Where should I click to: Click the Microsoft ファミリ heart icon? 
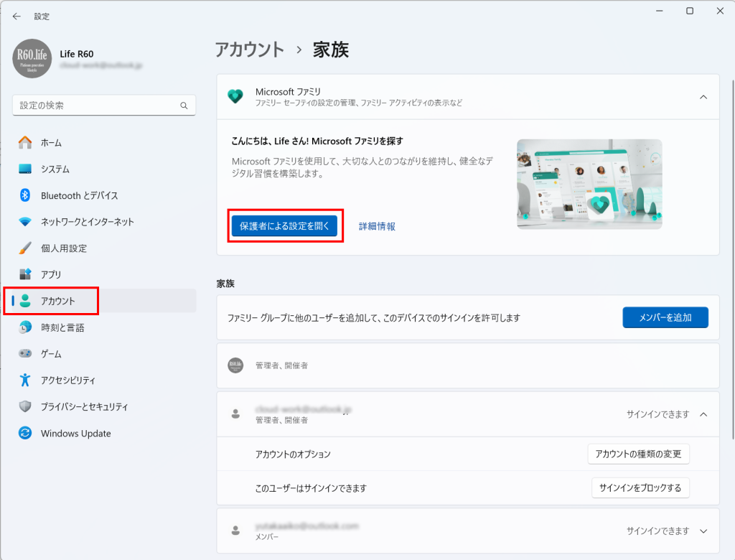[235, 97]
